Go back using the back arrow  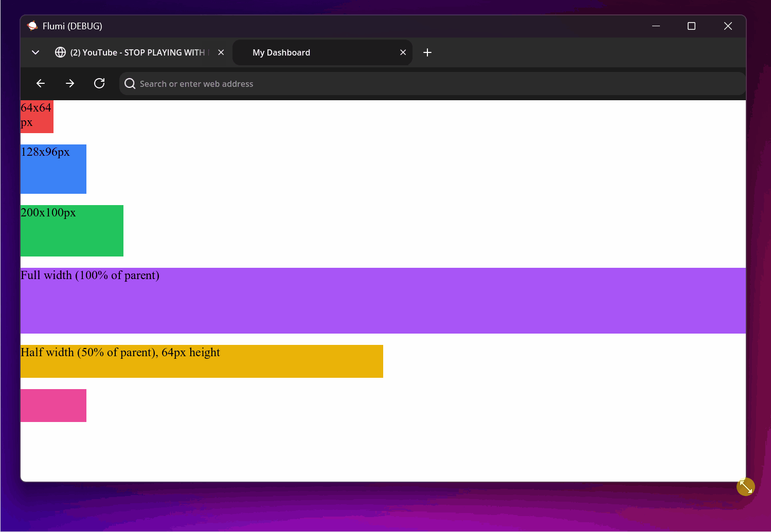tap(41, 83)
